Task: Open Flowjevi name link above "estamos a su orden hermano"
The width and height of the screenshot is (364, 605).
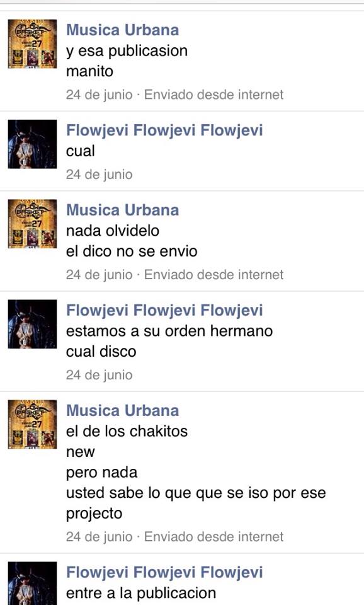Action: pos(164,311)
